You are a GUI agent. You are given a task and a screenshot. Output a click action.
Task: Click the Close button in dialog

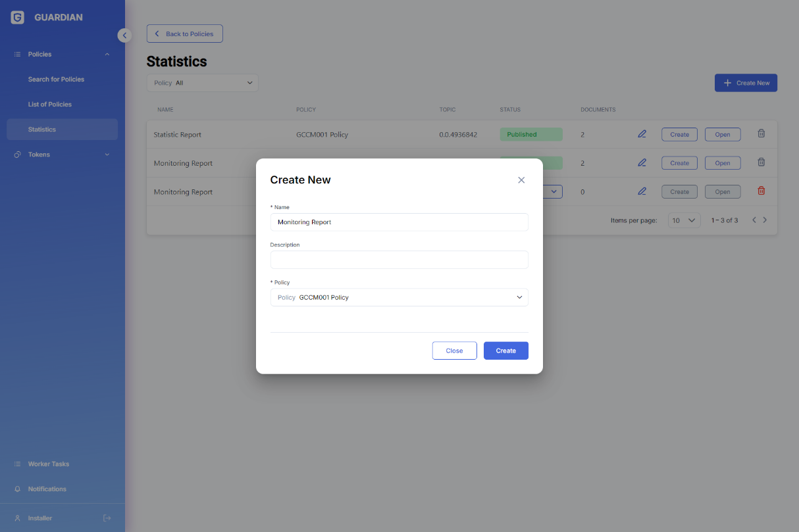(x=454, y=351)
